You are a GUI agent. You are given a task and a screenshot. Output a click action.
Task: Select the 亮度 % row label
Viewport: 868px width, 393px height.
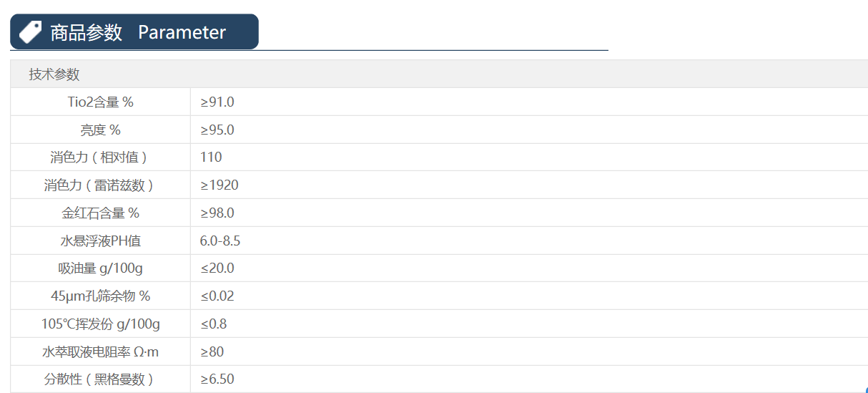100,130
